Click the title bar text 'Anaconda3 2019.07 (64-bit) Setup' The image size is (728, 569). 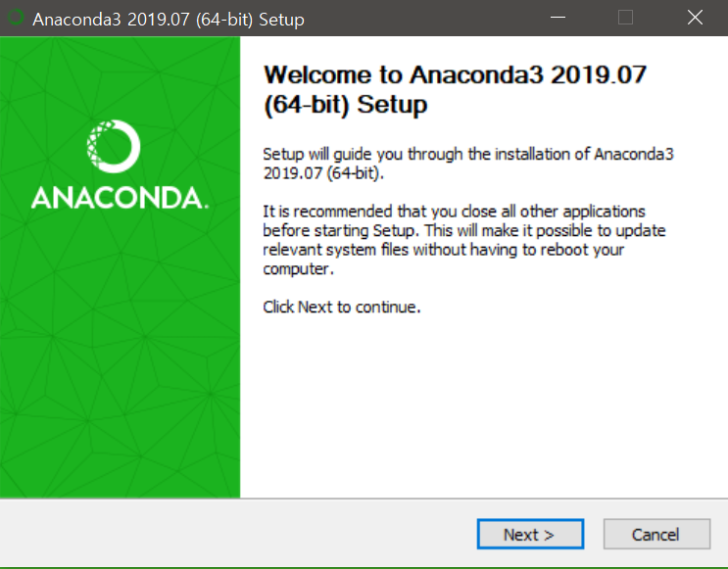[169, 20]
